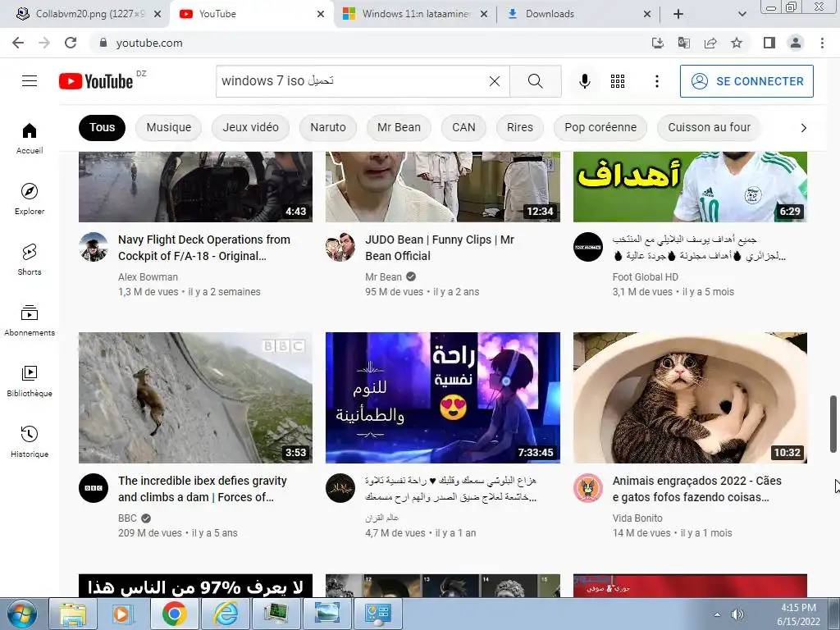Select the Cuisson au four chip
This screenshot has height=630, width=840.
709,127
